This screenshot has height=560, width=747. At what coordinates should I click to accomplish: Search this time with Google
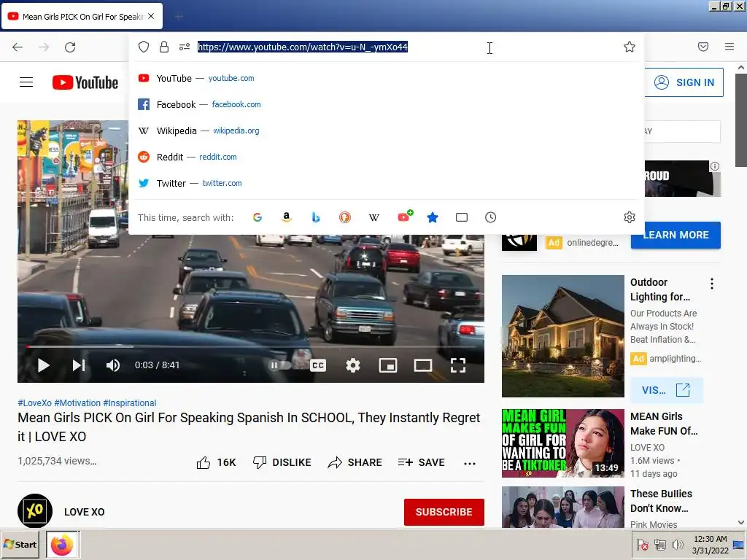coord(258,217)
